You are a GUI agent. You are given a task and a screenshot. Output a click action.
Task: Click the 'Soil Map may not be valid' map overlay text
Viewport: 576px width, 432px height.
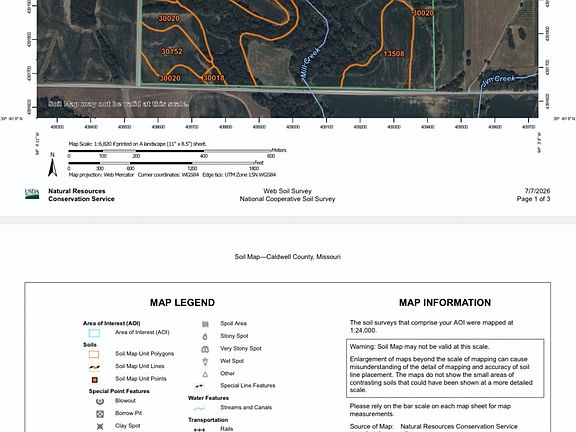coord(118,104)
